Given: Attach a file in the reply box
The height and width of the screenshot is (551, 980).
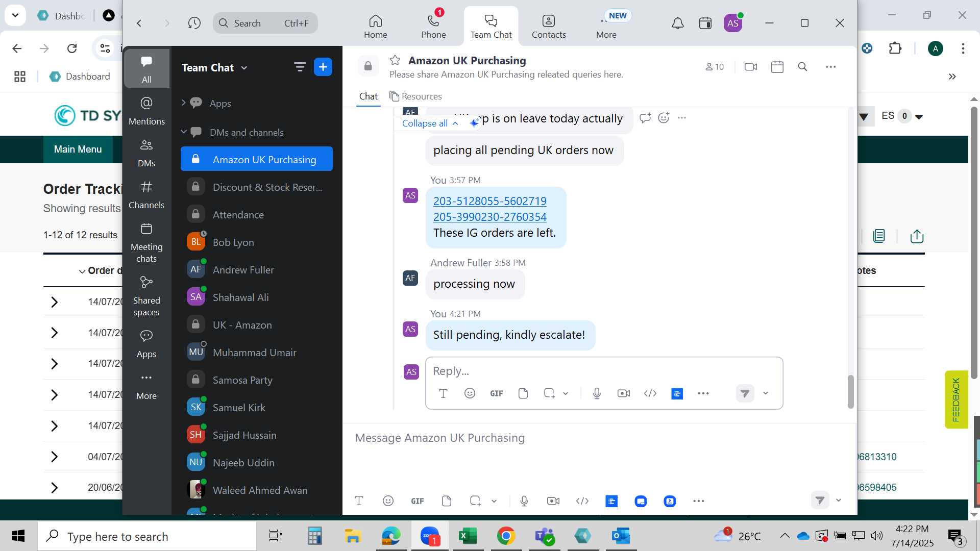Looking at the screenshot, I should (523, 393).
